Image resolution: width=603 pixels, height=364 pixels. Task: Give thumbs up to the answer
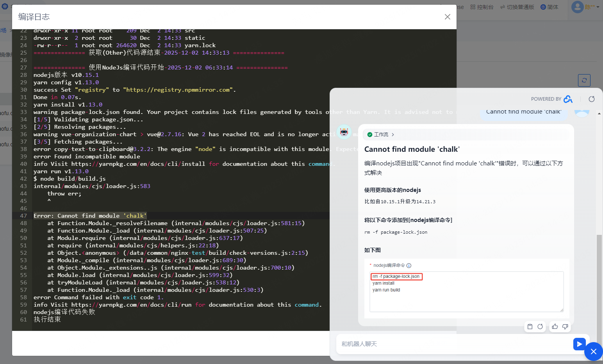point(555,327)
